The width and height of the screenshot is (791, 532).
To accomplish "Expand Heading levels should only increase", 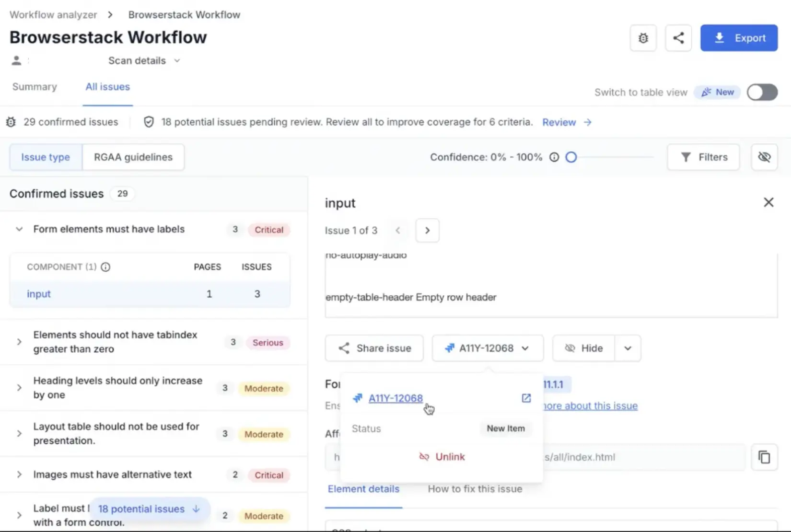I will (19, 388).
